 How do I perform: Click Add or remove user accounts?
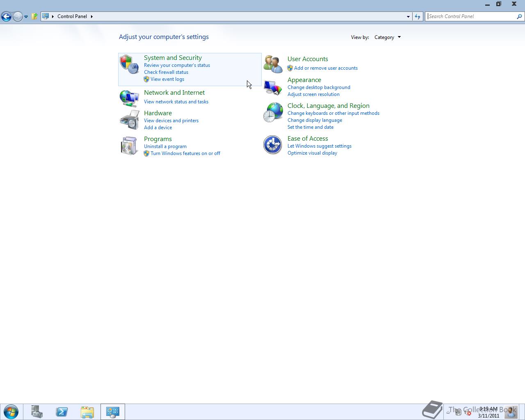click(326, 68)
